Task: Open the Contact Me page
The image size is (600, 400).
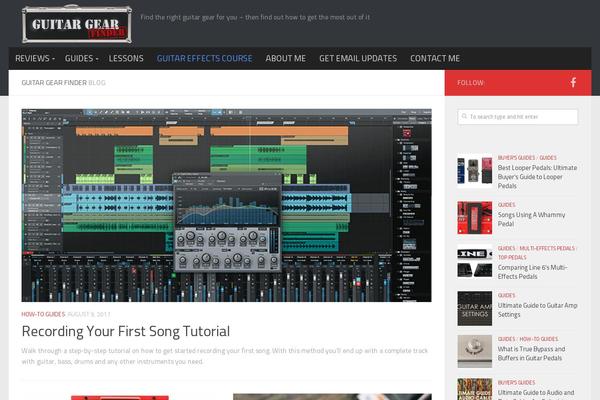Action: click(x=435, y=58)
